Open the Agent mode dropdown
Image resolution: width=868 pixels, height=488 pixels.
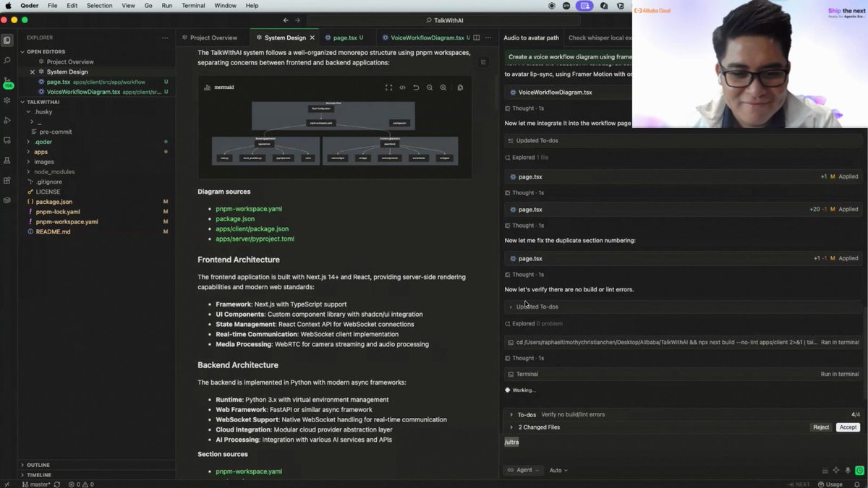click(x=524, y=470)
